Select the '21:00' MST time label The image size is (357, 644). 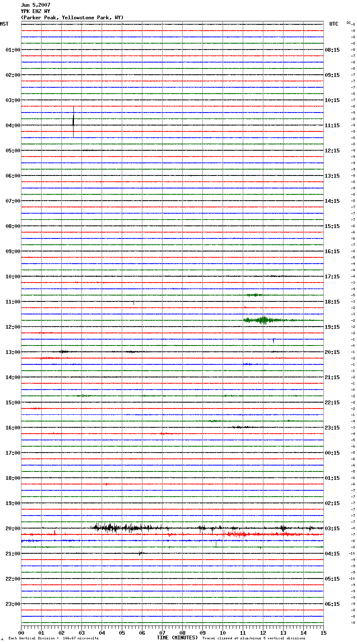[13, 554]
